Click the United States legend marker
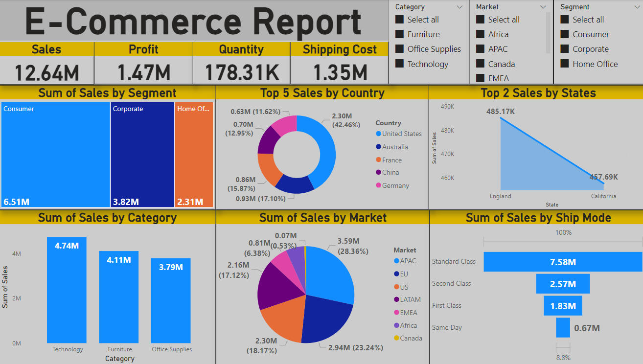643x364 pixels. tap(378, 134)
